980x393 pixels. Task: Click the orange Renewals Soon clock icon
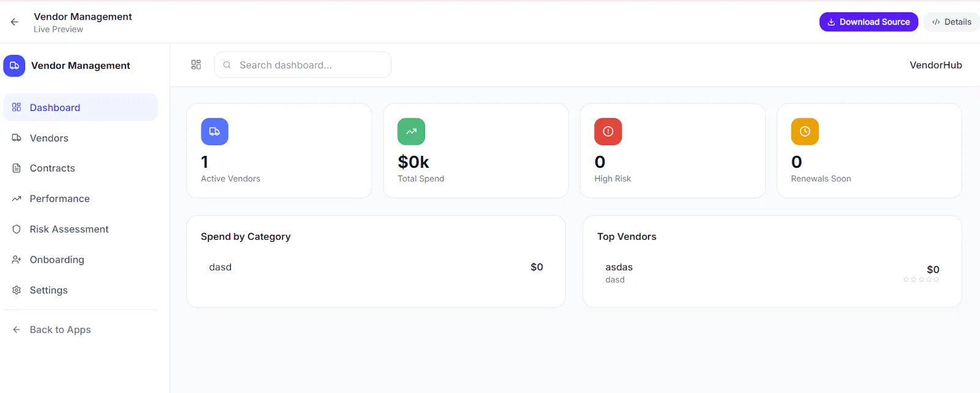805,132
